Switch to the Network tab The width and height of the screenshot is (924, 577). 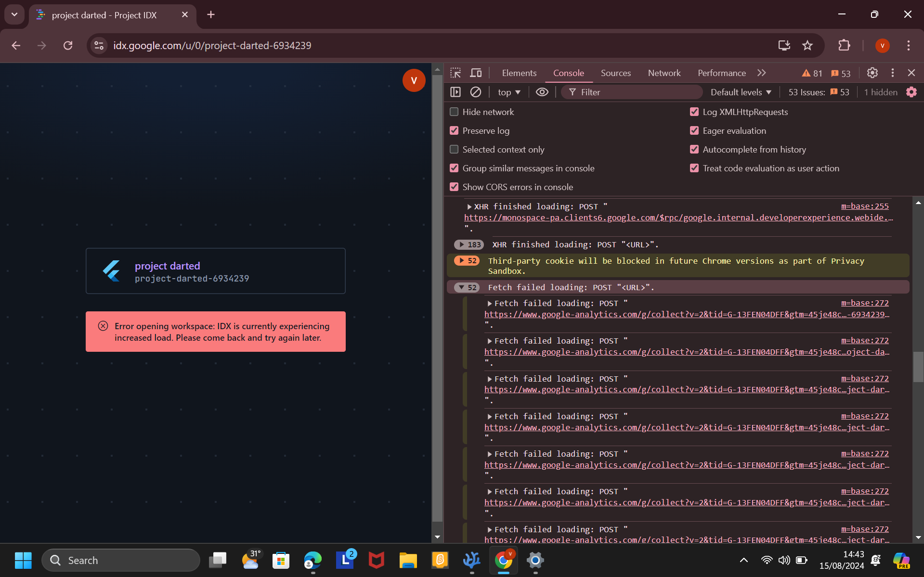(664, 73)
